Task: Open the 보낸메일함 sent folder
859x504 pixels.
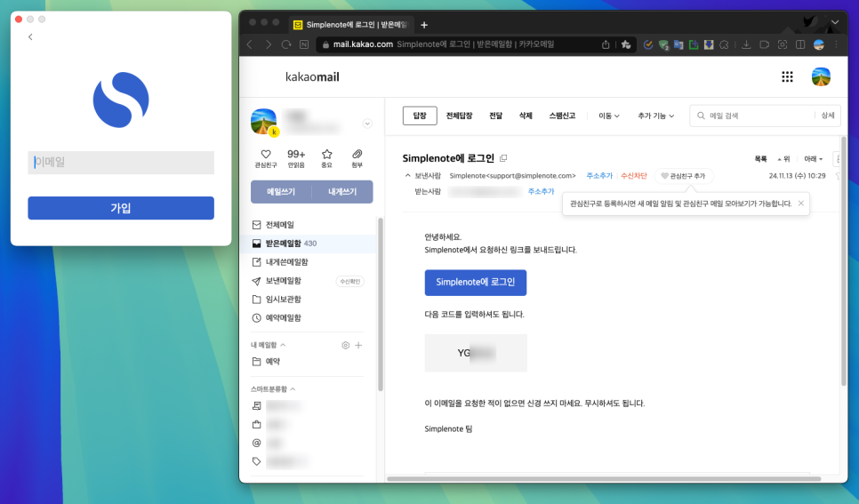Action: [284, 281]
